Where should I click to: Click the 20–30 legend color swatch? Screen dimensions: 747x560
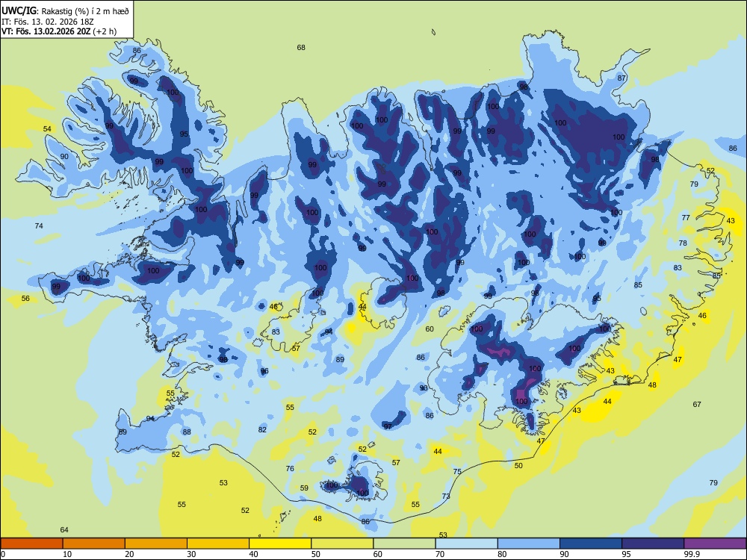tap(156, 544)
